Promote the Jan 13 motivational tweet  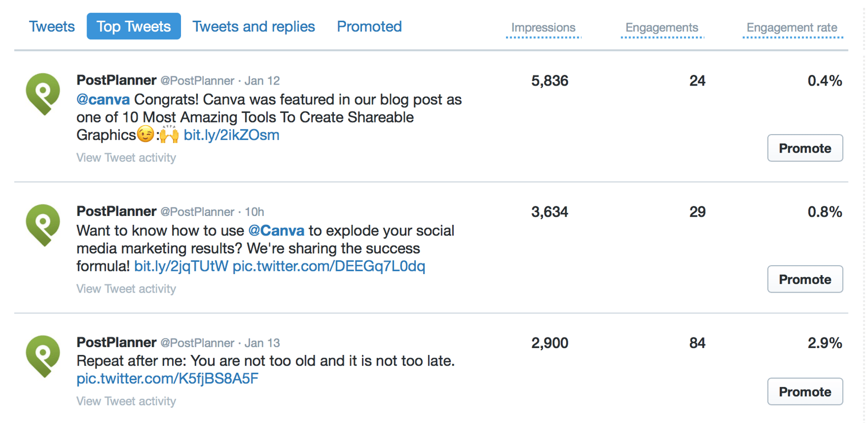pos(805,391)
